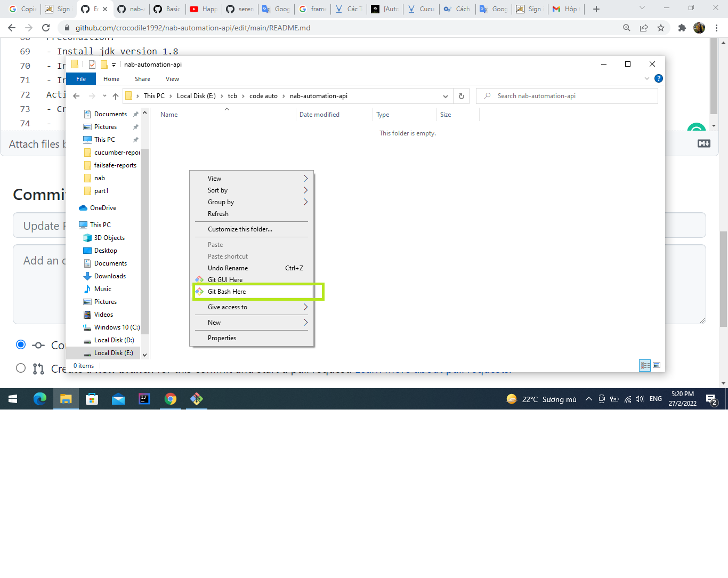The width and height of the screenshot is (728, 578).
Task: Select commit directly radio button
Action: point(21,344)
